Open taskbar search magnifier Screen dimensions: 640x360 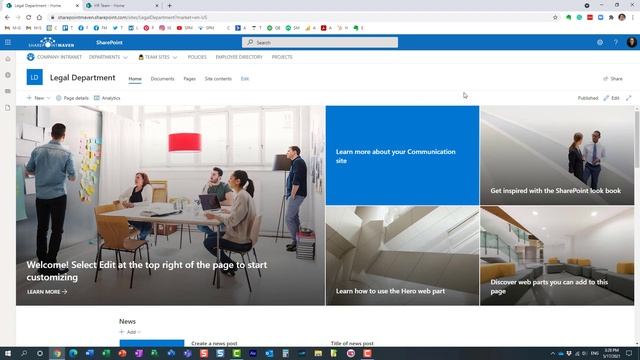[24, 353]
